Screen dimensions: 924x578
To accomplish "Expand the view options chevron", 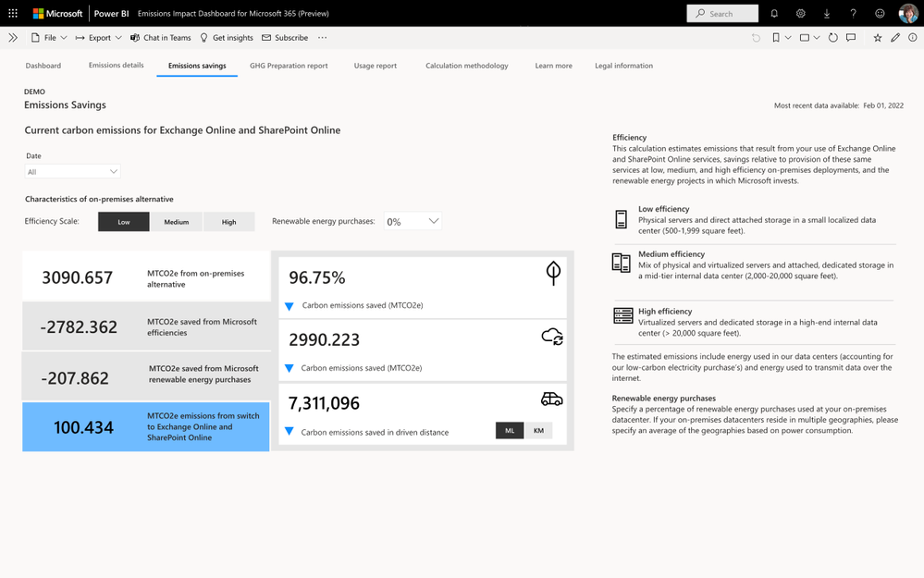I will pyautogui.click(x=817, y=38).
